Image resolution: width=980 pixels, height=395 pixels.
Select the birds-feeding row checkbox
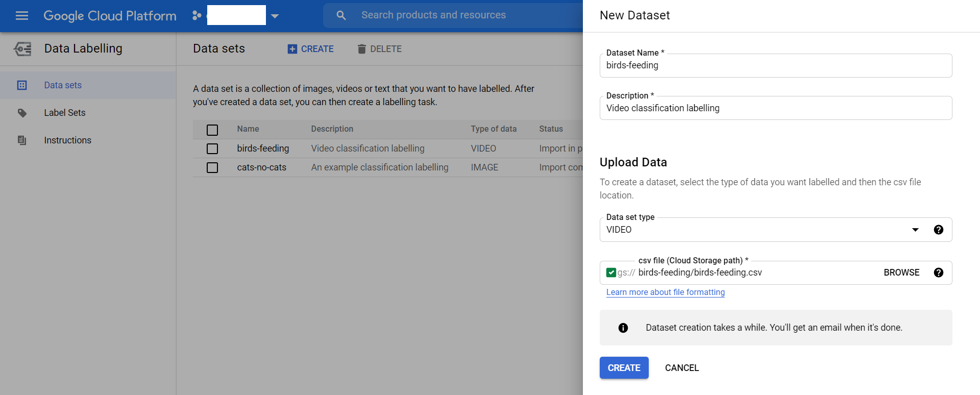pyautogui.click(x=212, y=149)
